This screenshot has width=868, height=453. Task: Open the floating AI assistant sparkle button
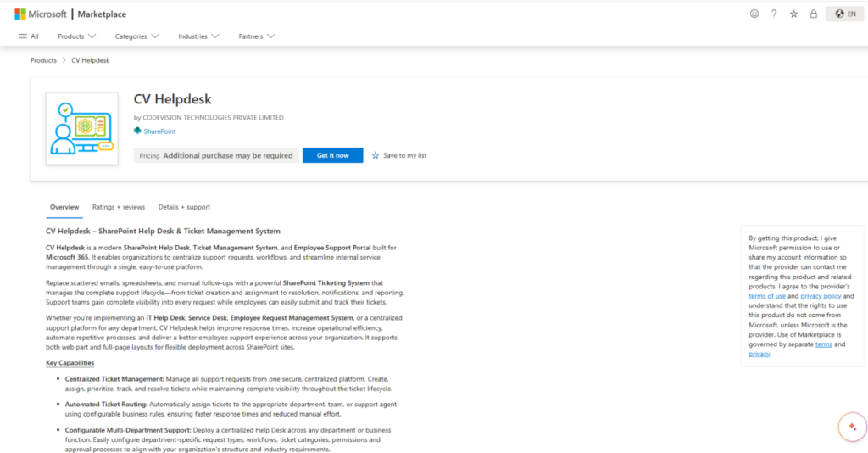coord(852,427)
